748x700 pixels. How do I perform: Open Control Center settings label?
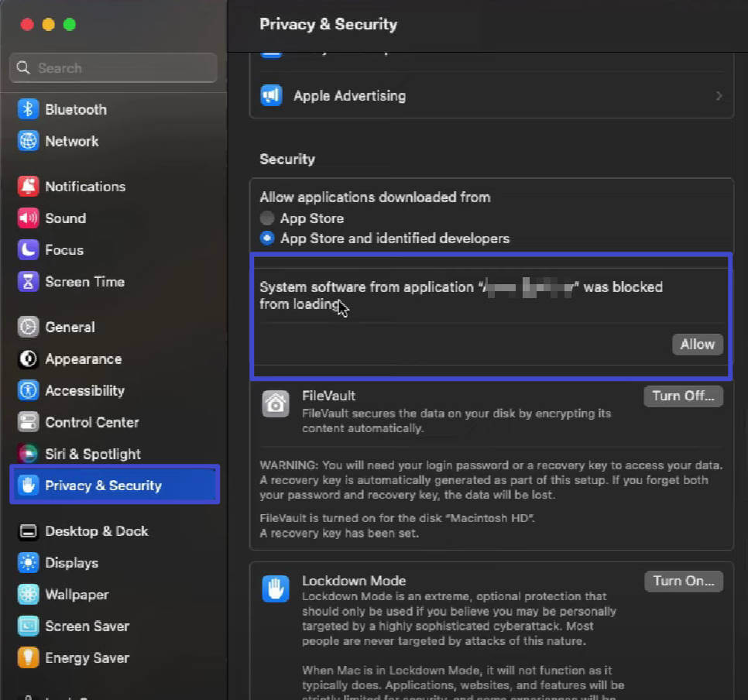click(x=92, y=422)
